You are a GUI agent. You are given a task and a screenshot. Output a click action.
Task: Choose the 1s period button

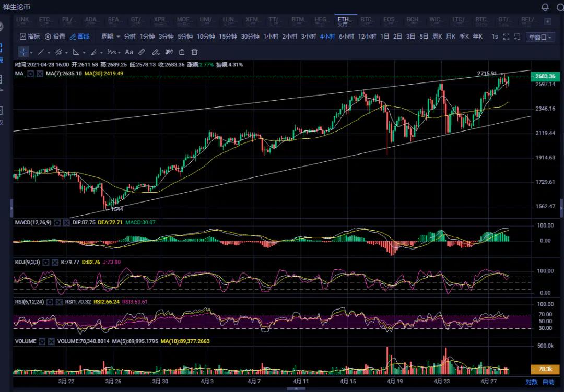pyautogui.click(x=495, y=37)
